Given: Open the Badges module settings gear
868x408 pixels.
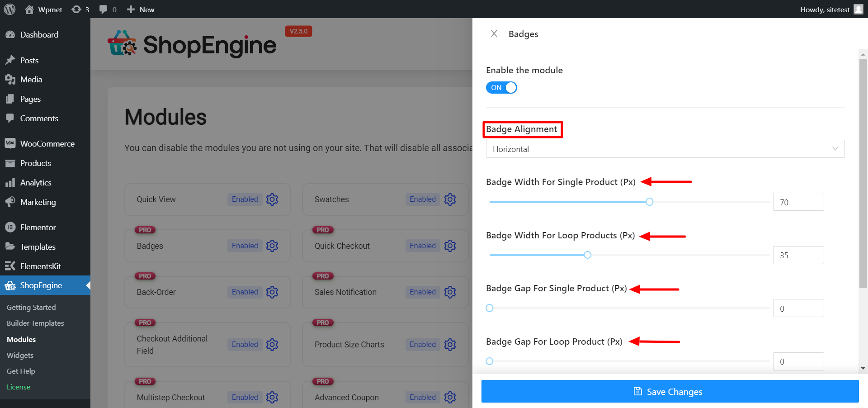Looking at the screenshot, I should [272, 246].
